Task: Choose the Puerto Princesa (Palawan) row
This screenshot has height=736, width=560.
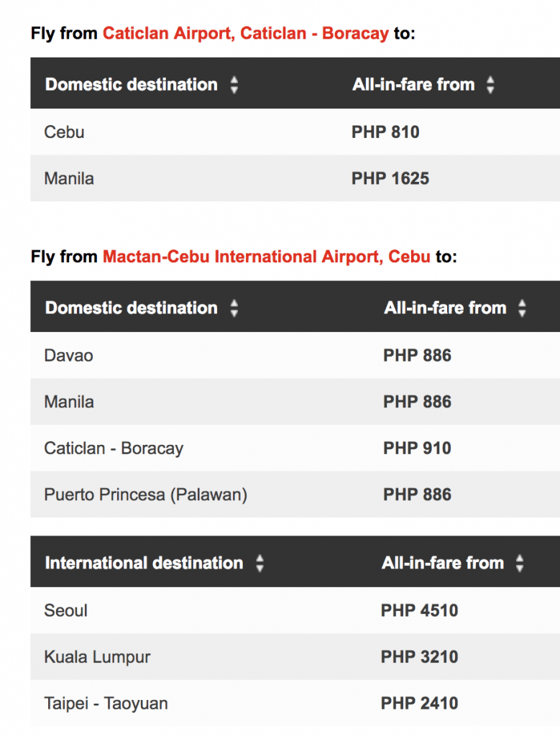Action: [x=145, y=494]
